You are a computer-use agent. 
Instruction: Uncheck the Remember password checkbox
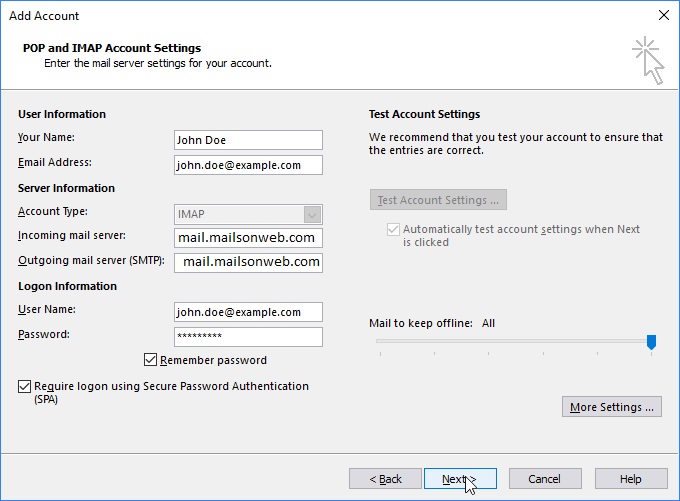pos(151,360)
